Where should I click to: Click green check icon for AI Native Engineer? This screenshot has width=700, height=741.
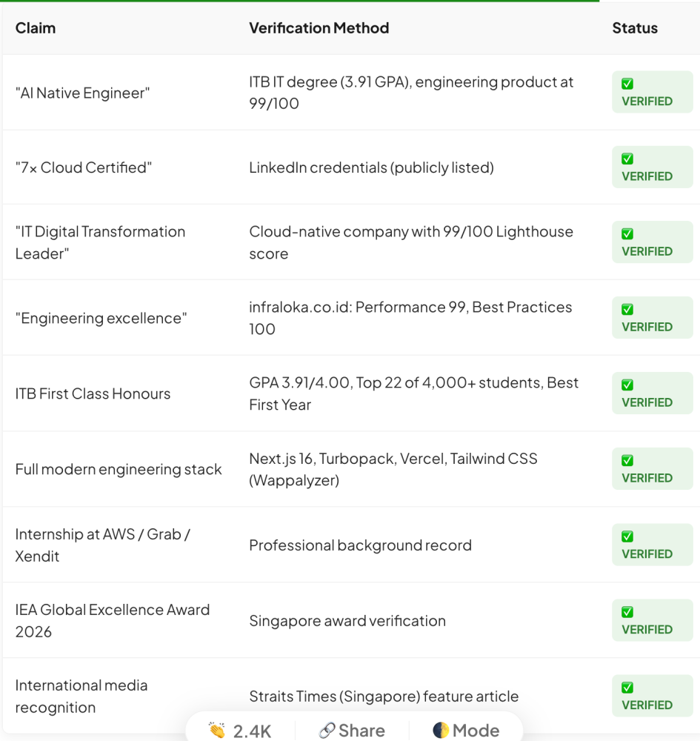(x=627, y=84)
